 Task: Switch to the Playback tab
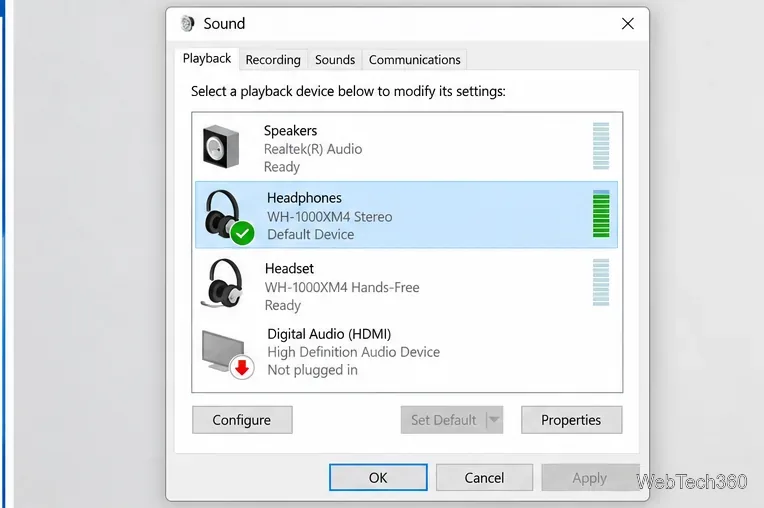coord(207,58)
